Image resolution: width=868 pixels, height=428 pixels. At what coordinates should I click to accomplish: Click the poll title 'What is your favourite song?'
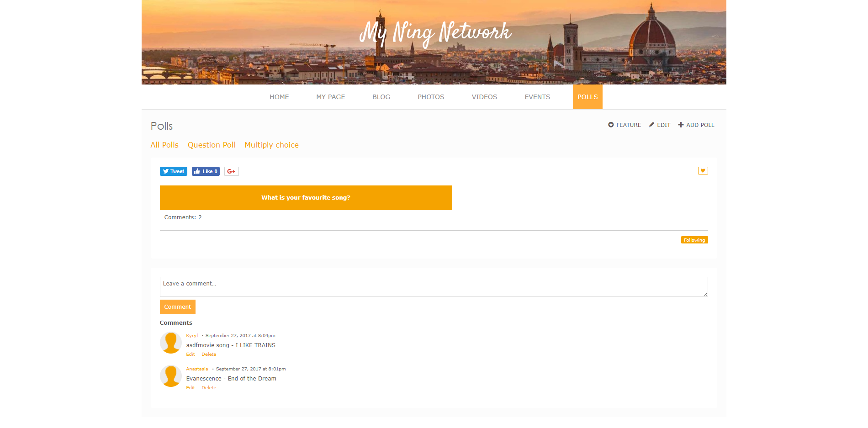click(x=306, y=198)
